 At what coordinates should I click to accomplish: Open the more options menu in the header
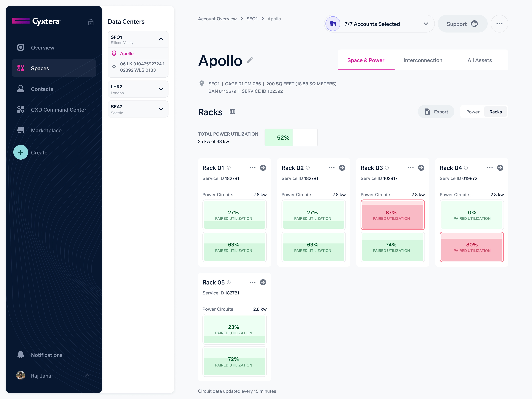(x=499, y=24)
